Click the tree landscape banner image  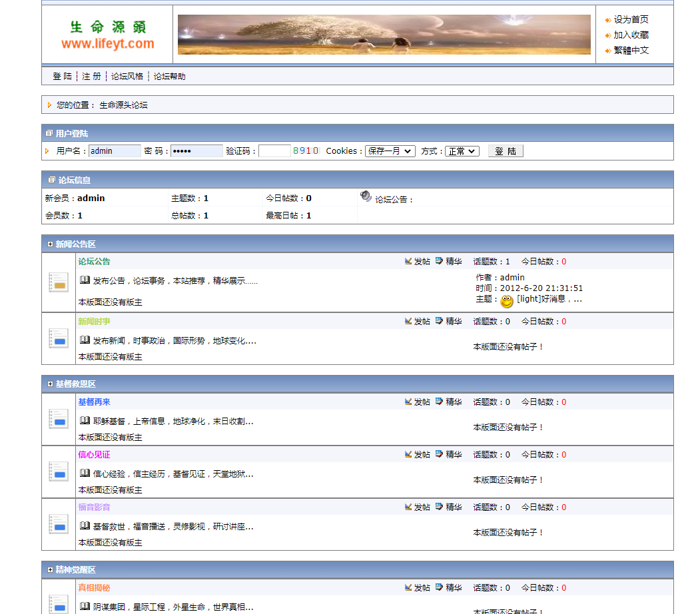click(384, 35)
